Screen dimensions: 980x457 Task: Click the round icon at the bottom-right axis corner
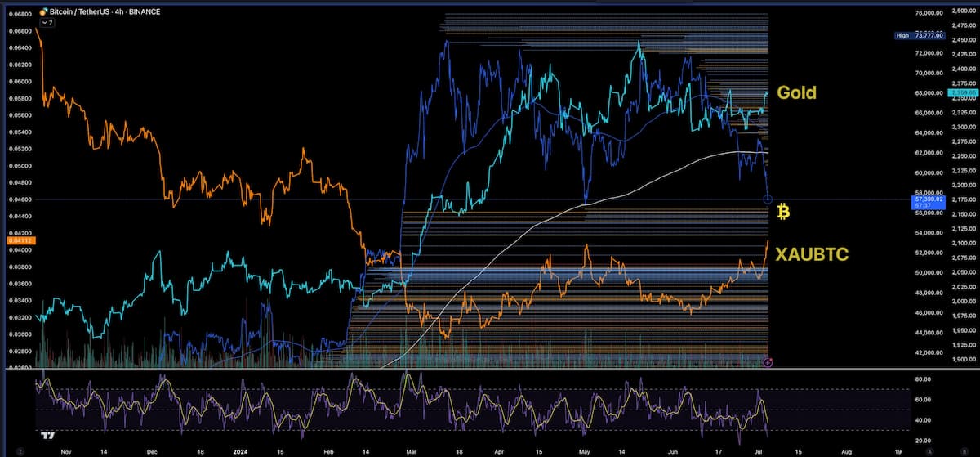(x=964, y=450)
